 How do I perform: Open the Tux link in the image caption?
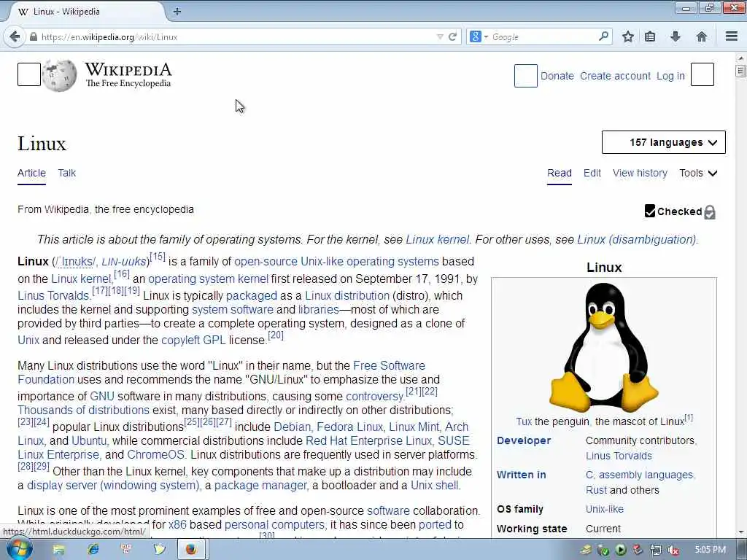[524, 421]
